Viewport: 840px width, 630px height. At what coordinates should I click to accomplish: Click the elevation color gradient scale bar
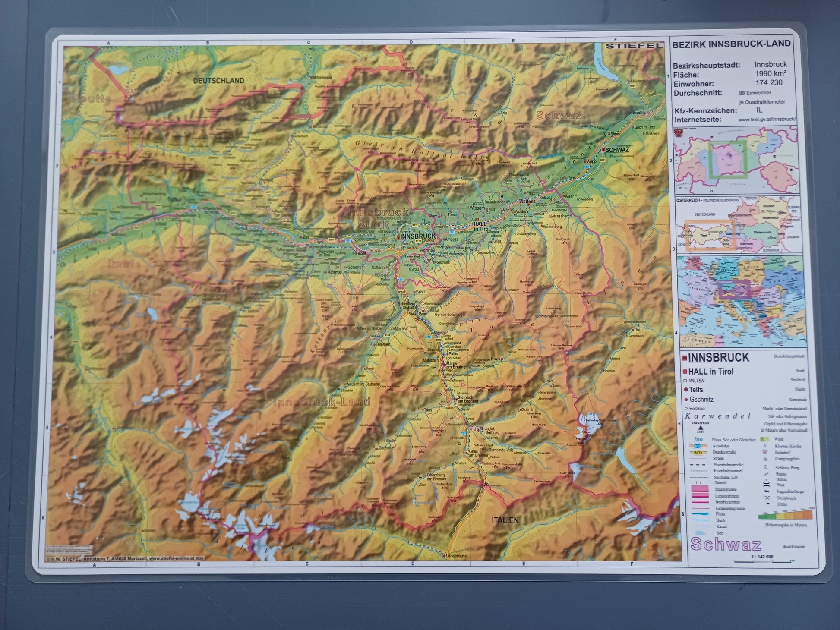click(x=785, y=516)
